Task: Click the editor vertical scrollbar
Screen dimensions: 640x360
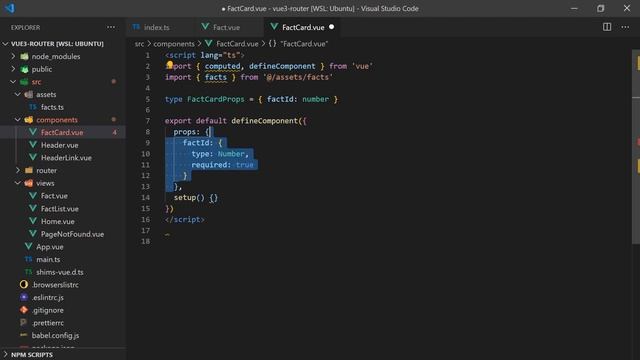Action: (x=636, y=147)
